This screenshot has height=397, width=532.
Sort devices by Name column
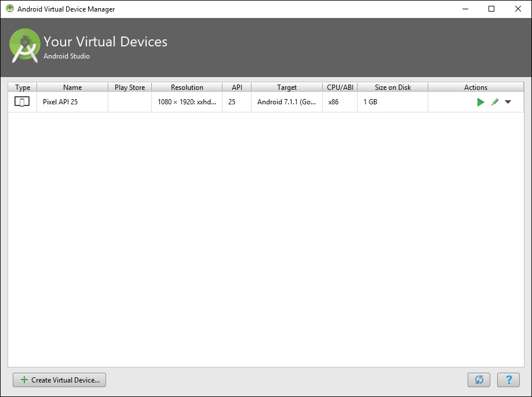(x=72, y=87)
